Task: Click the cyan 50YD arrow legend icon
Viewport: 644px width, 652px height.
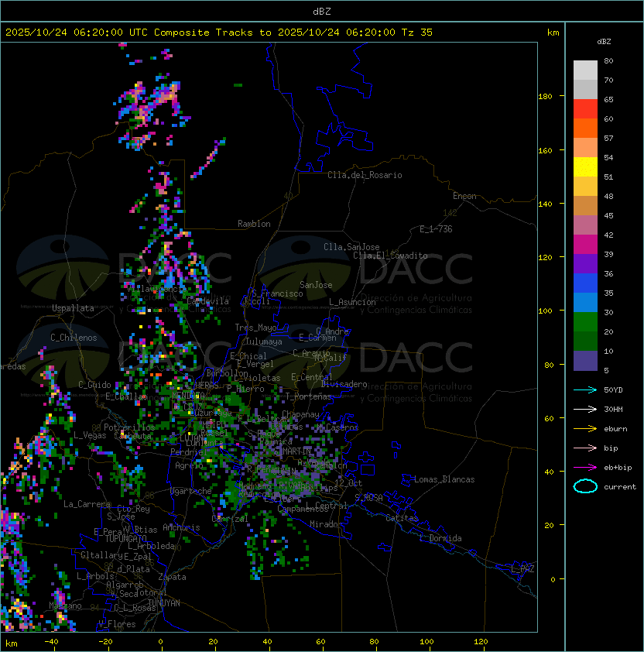Action: point(585,390)
